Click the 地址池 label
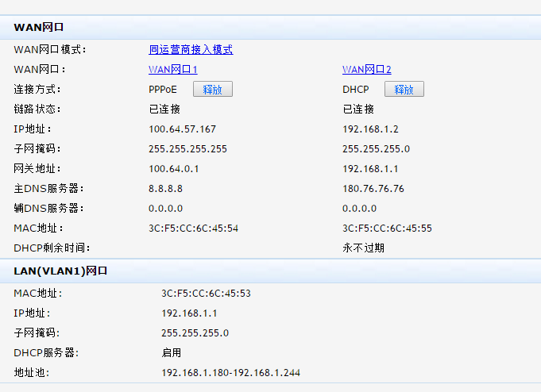This screenshot has height=392, width=541. click(x=32, y=373)
